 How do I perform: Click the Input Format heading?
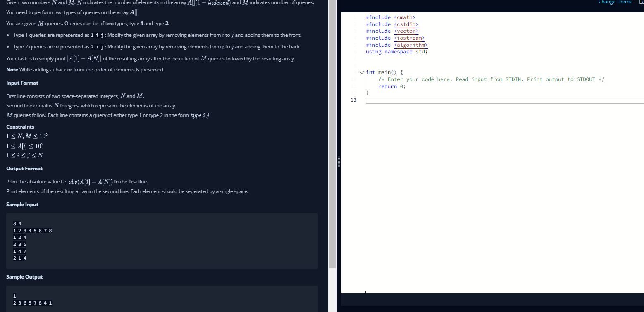point(22,83)
